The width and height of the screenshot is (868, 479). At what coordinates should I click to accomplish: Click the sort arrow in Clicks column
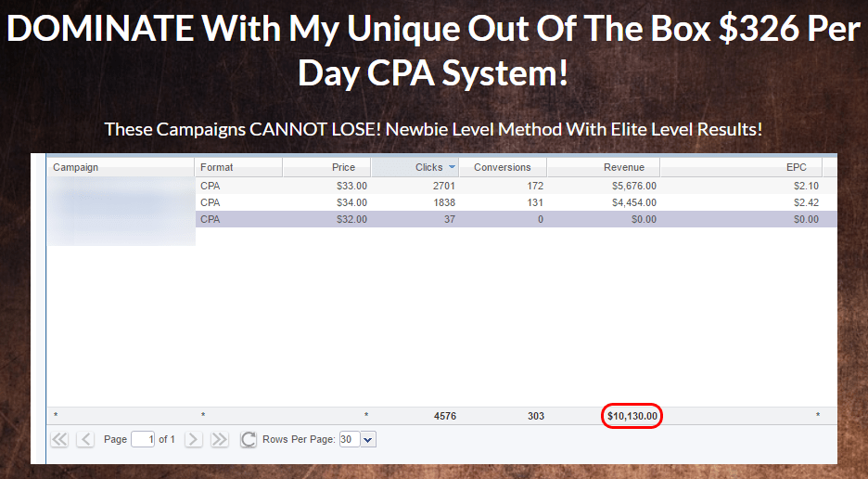[x=452, y=167]
